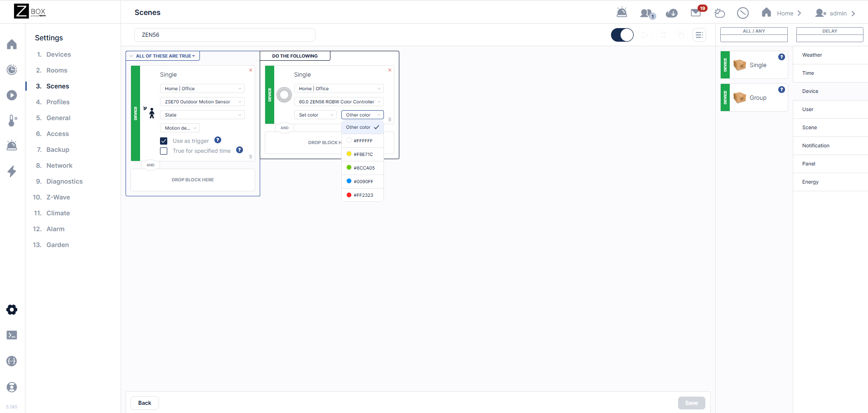
Task: Click the Z-BOX logo
Action: pos(30,11)
